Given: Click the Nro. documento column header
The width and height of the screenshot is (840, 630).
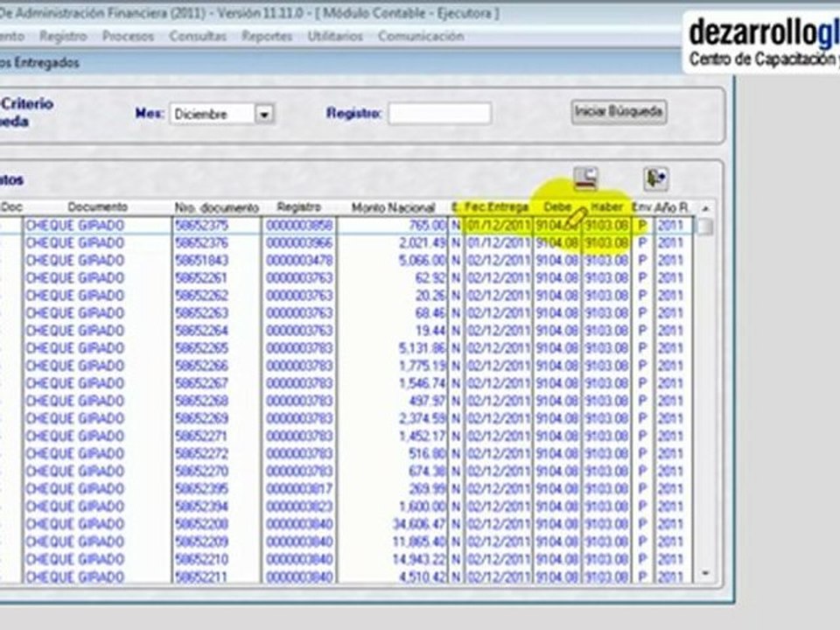Looking at the screenshot, I should (216, 208).
